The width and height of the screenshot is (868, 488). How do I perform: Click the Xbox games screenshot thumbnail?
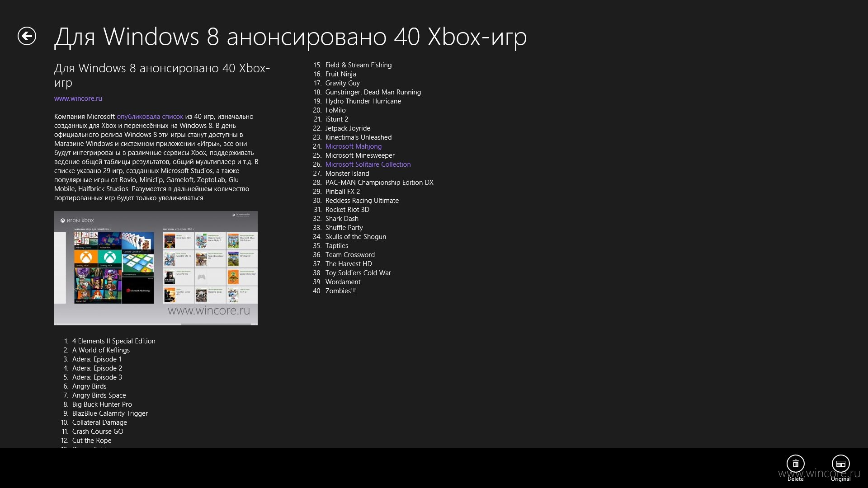[156, 268]
